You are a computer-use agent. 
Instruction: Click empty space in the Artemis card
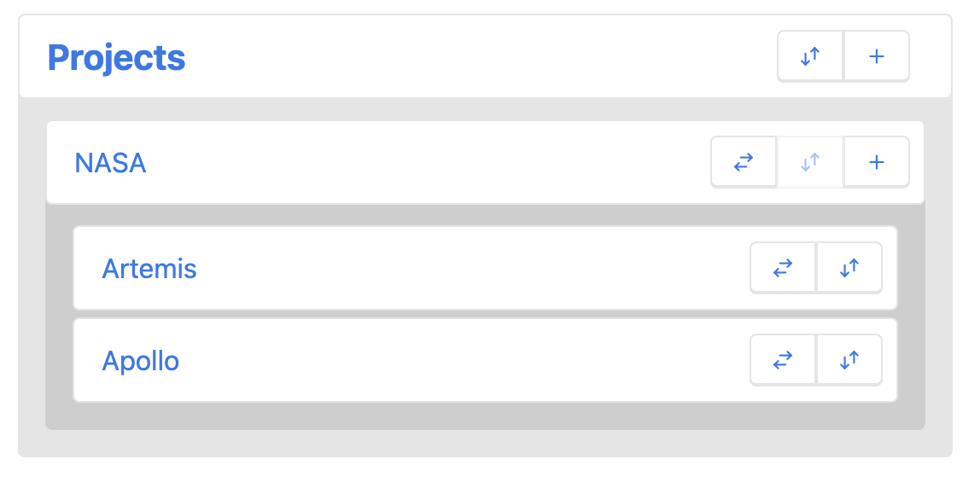click(469, 268)
